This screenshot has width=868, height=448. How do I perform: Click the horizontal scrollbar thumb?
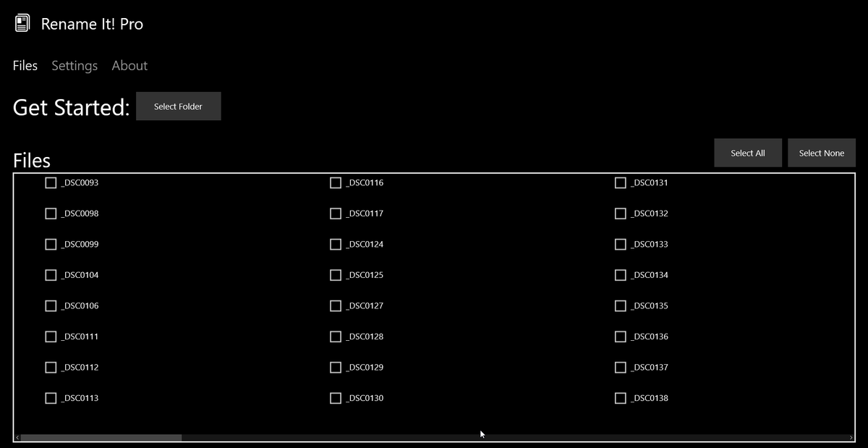pos(101,437)
